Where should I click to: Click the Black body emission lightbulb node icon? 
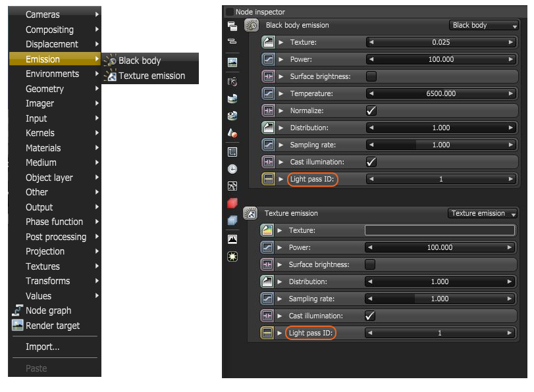click(251, 25)
